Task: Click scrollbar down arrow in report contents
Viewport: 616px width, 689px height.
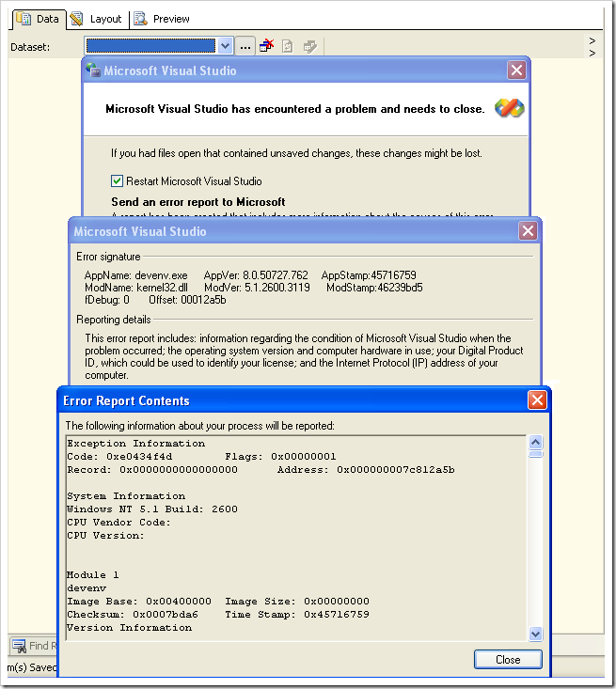Action: (535, 634)
